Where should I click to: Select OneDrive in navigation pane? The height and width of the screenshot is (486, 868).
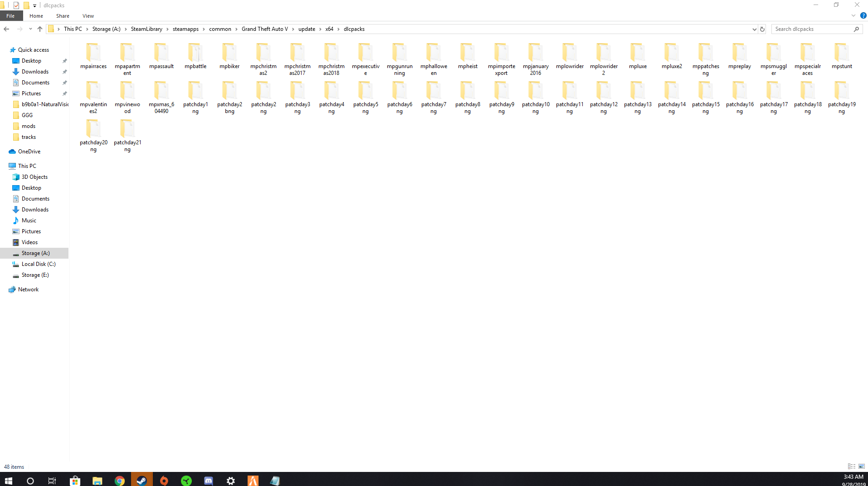[x=29, y=152]
